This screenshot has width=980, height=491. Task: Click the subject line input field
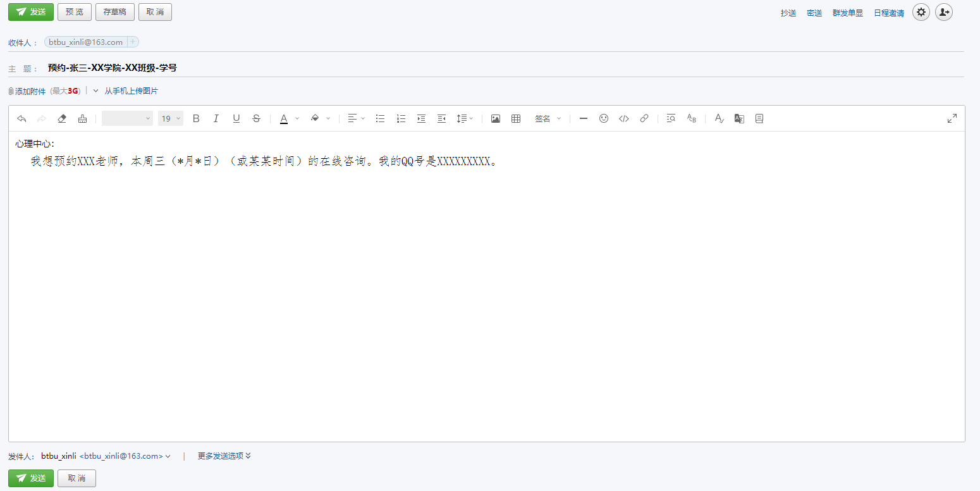pos(443,68)
